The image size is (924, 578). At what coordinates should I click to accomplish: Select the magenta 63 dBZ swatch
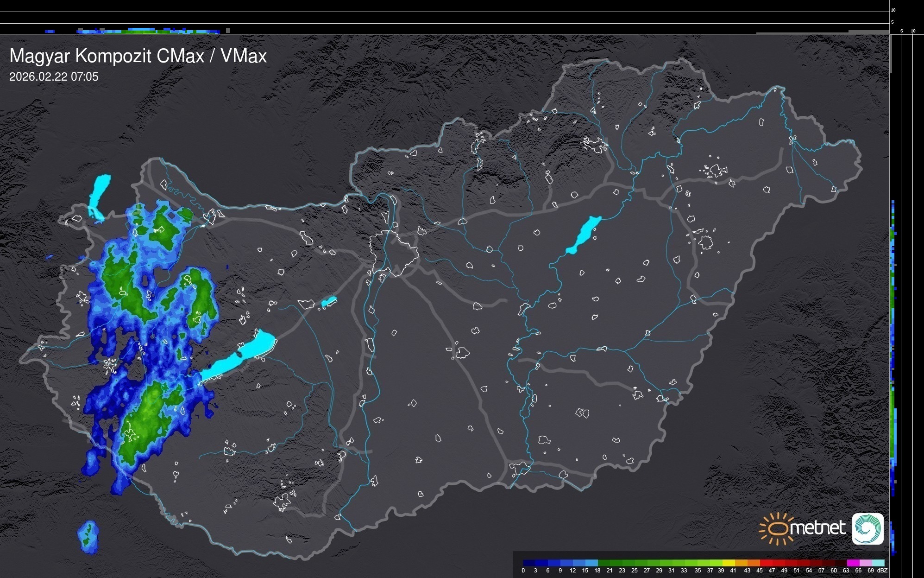point(853,563)
